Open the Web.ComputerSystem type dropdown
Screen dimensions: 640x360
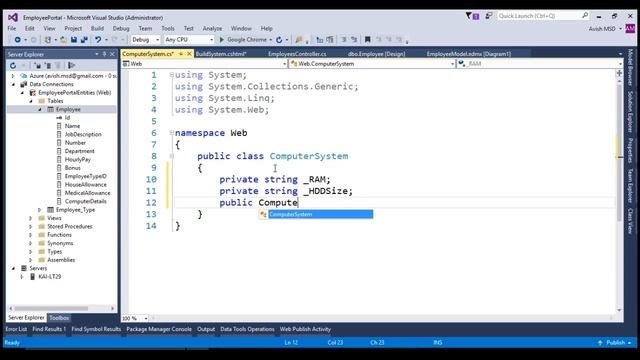(x=452, y=64)
